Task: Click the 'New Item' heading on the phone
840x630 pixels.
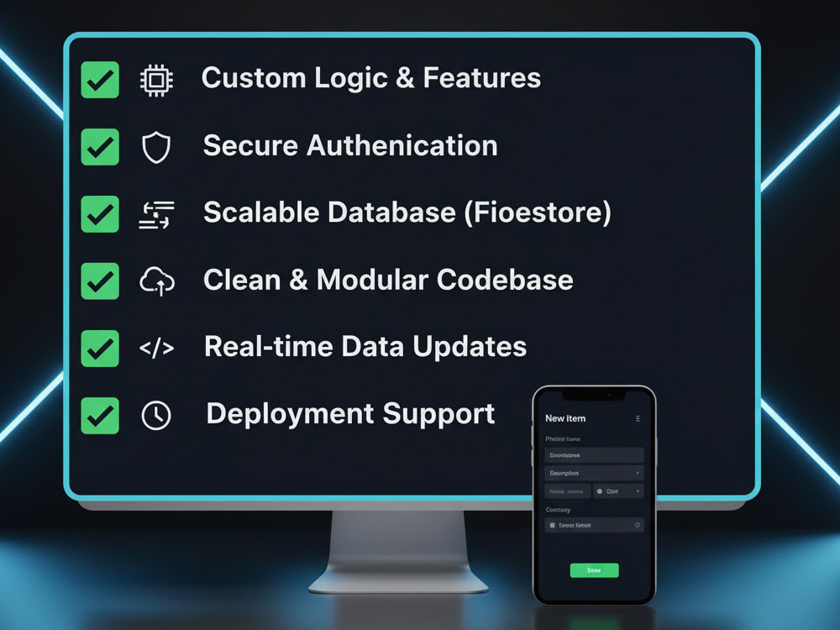Action: (x=565, y=418)
